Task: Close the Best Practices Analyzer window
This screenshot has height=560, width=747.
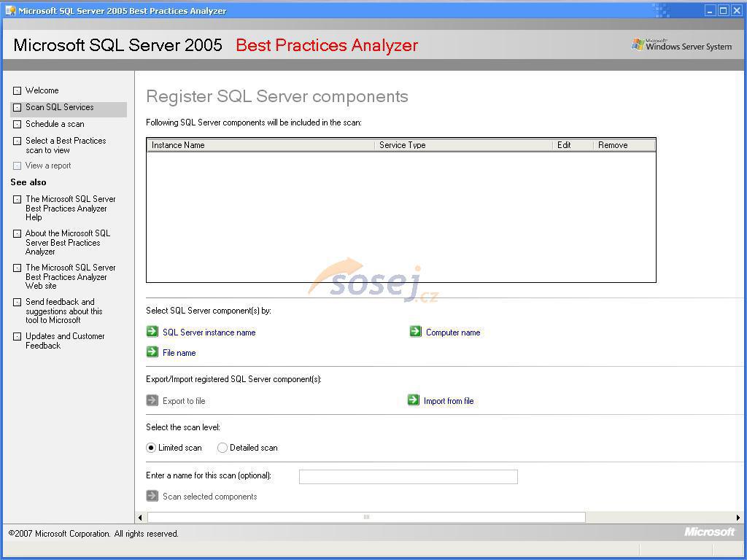Action: (x=736, y=10)
